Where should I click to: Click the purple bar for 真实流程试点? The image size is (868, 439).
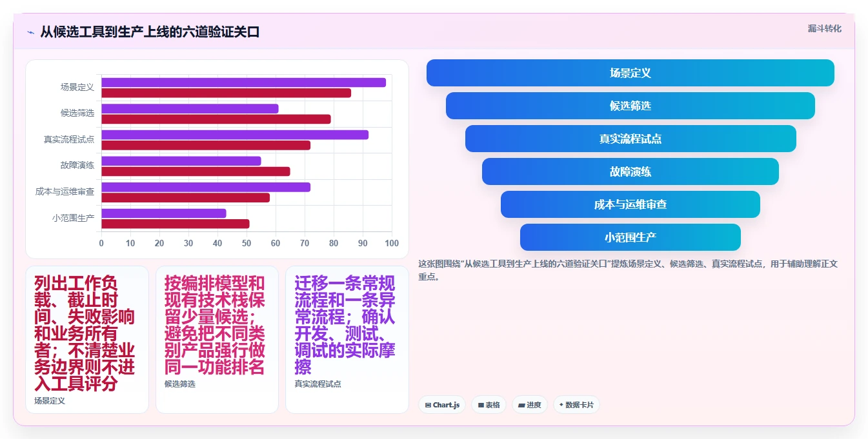(x=235, y=135)
